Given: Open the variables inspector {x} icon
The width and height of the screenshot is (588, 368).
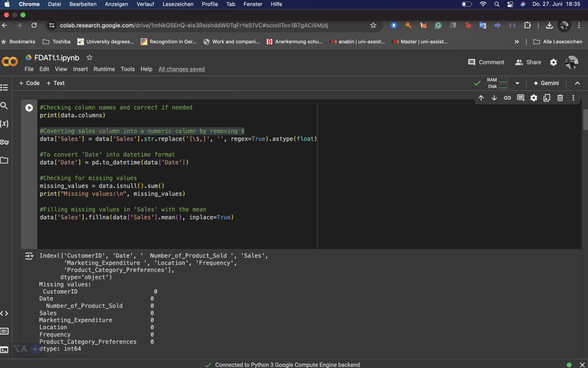Looking at the screenshot, I should point(4,124).
